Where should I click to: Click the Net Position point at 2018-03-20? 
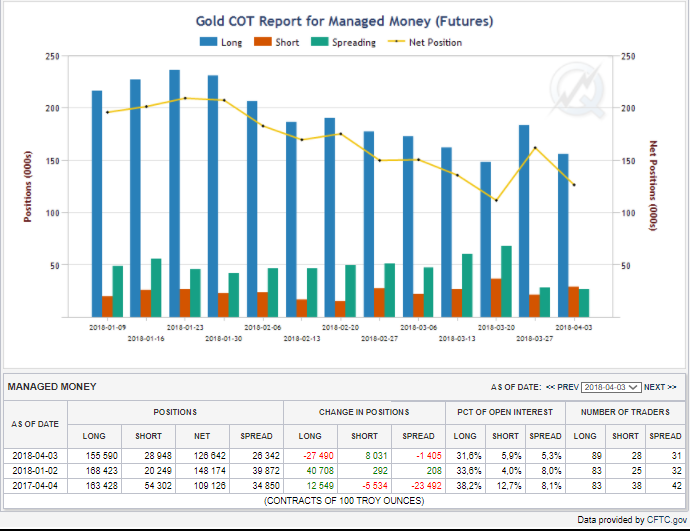[496, 201]
